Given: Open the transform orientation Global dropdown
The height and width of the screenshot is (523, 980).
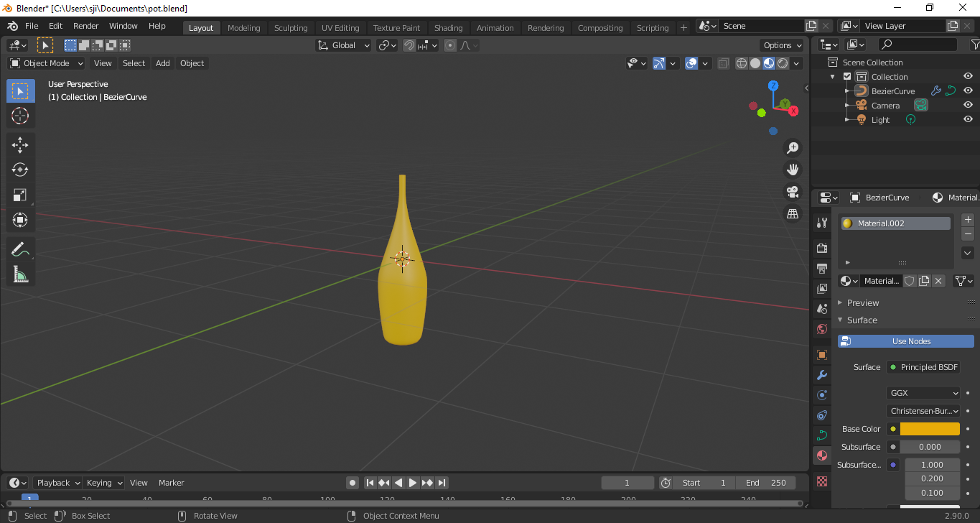Looking at the screenshot, I should (342, 45).
